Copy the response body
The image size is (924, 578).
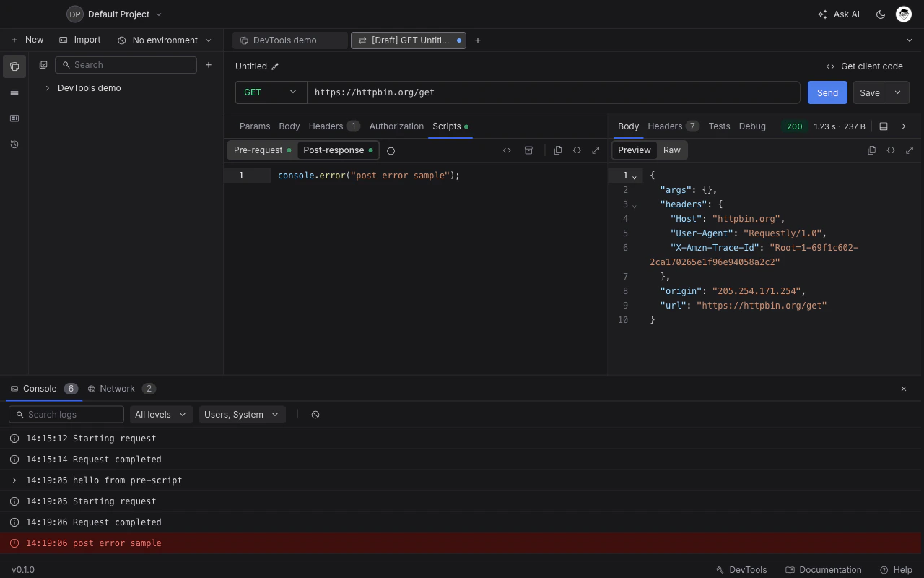pyautogui.click(x=872, y=150)
